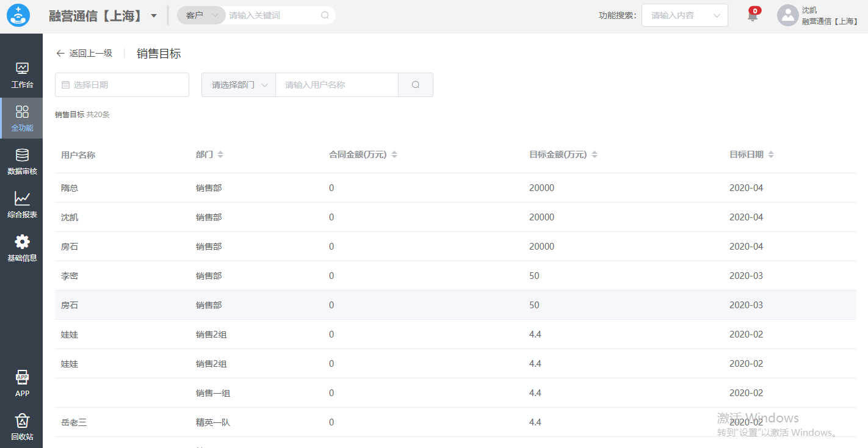The image size is (868, 448).
Task: Open 基础信息 gear icon in sidebar
Action: point(22,242)
